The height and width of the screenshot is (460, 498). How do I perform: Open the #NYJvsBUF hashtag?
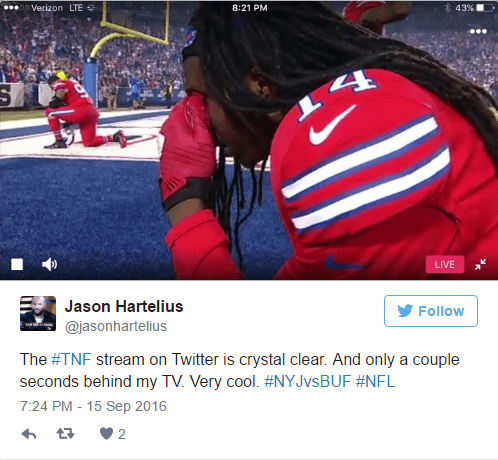click(x=307, y=381)
